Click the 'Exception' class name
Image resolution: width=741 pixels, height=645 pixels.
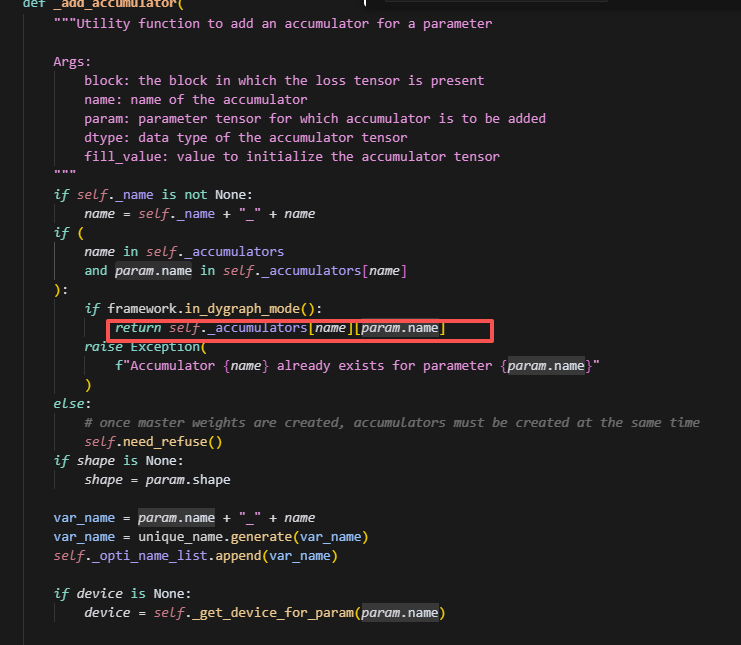167,347
